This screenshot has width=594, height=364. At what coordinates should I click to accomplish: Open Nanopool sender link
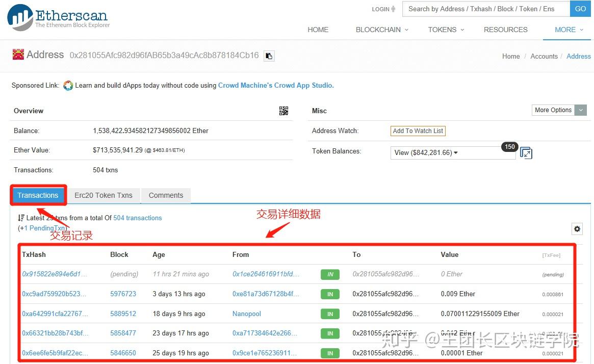coord(247,314)
